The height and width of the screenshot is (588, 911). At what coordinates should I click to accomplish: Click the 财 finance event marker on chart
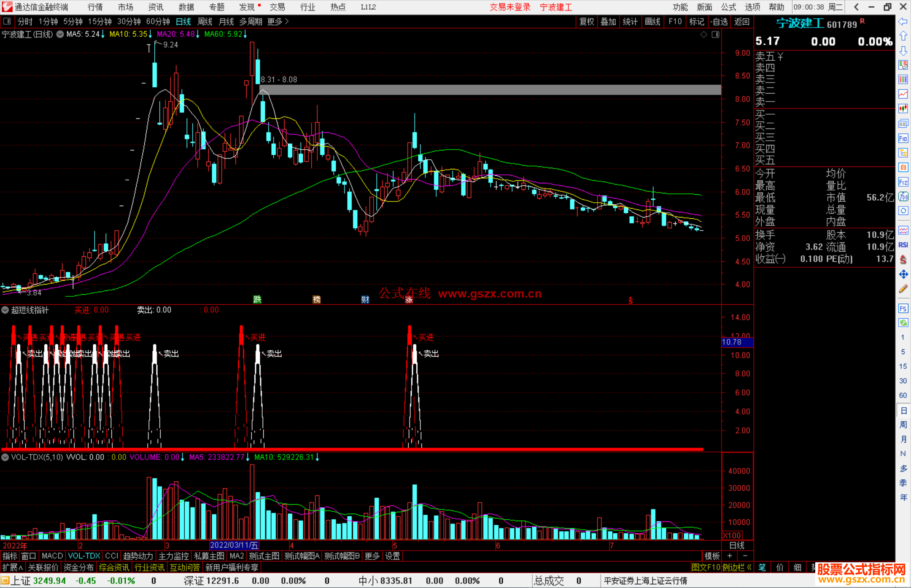[365, 299]
